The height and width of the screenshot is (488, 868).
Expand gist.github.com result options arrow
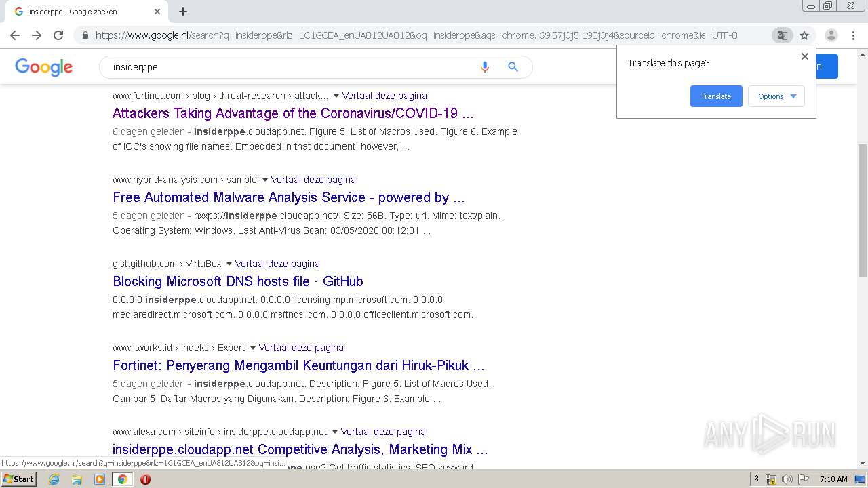[229, 264]
